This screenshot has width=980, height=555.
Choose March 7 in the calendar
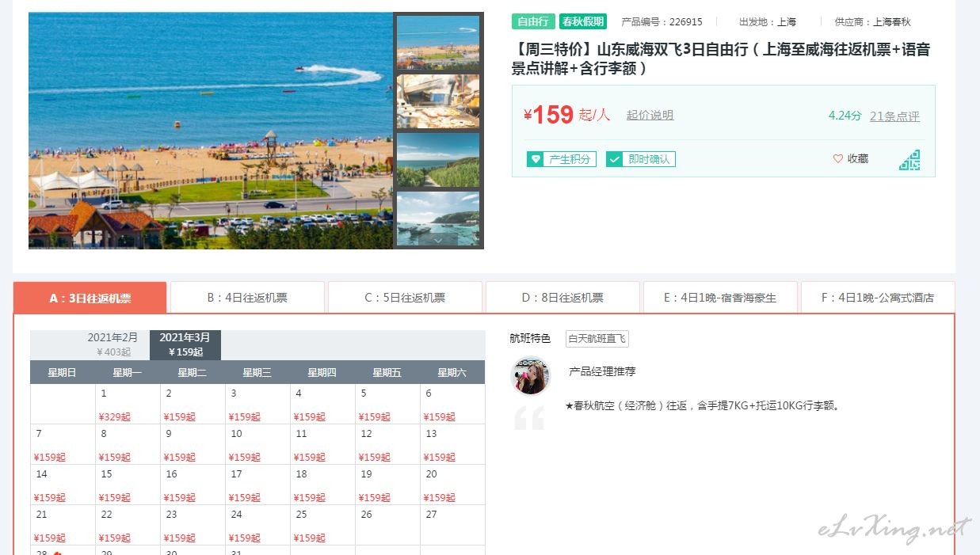pos(63,444)
